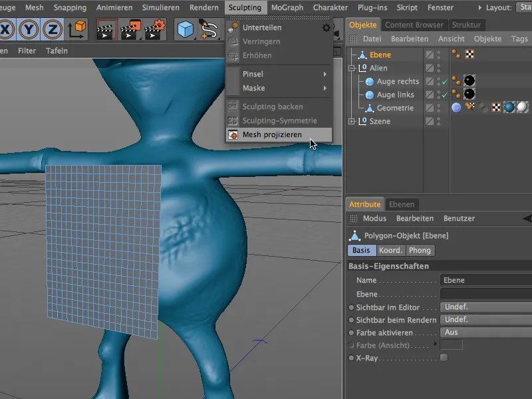Click black material tag on Auge links

point(469,94)
